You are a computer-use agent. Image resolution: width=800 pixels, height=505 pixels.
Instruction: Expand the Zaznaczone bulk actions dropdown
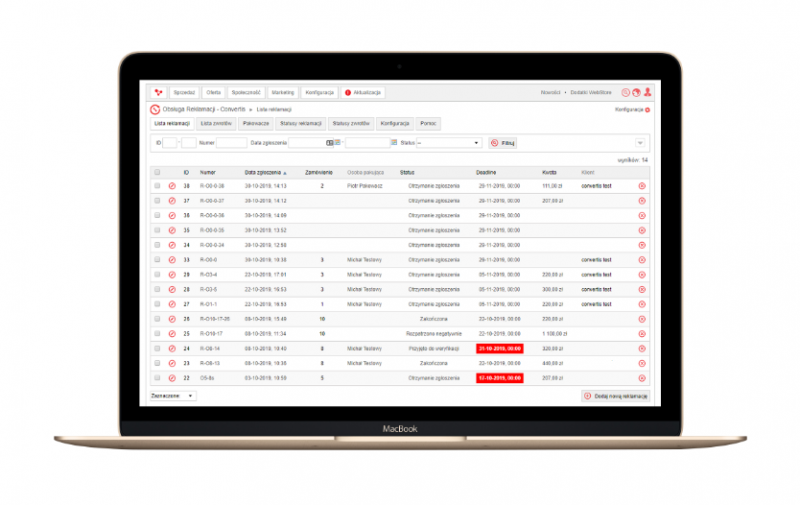point(172,395)
